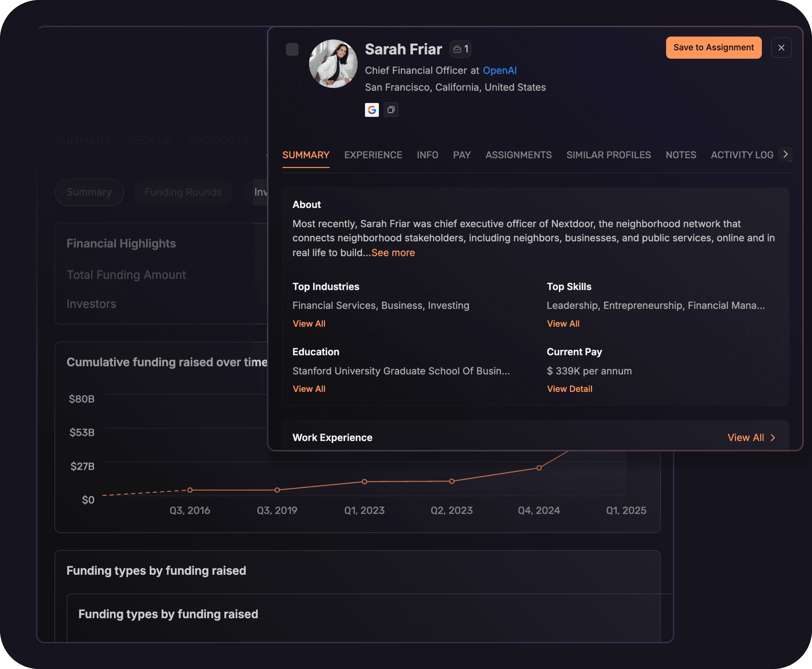Click the arrow beside Work Experience View All

(772, 438)
